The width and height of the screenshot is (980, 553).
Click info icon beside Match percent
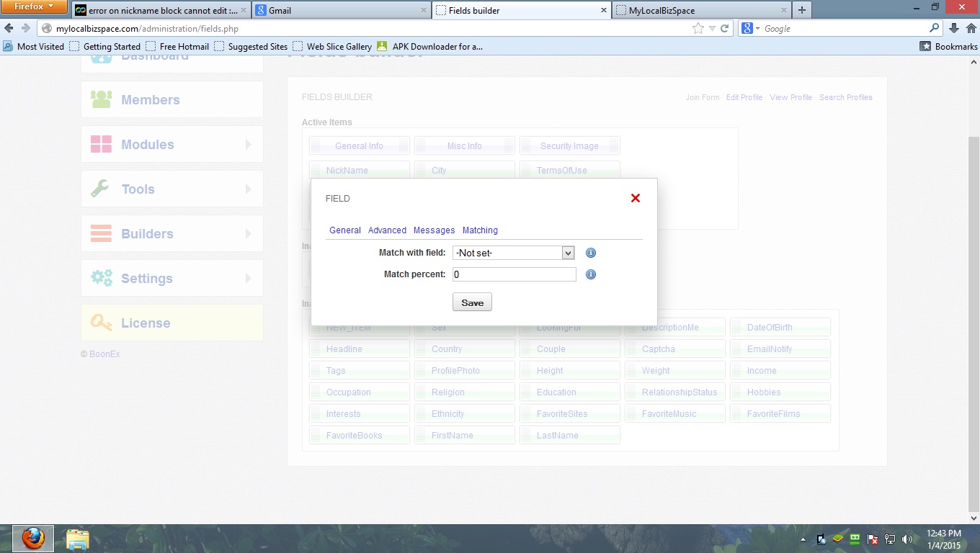coord(591,274)
